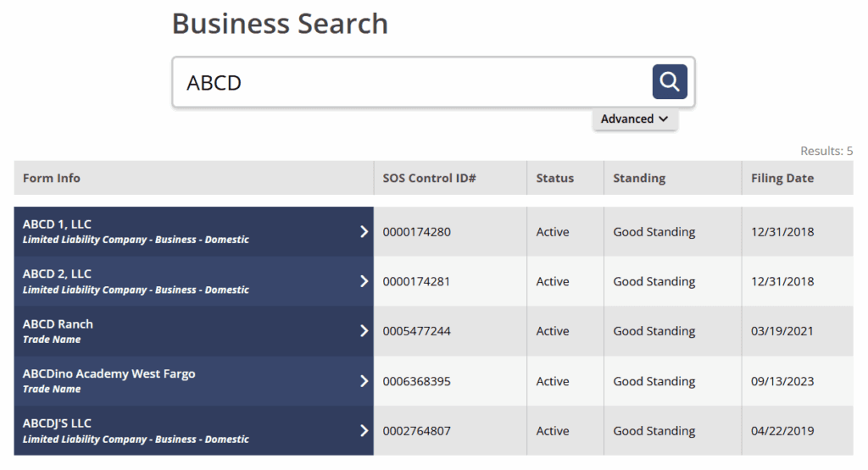Click filing date in ABCD 2, LLC row
Image resolution: width=868 pixels, height=470 pixels.
point(782,281)
